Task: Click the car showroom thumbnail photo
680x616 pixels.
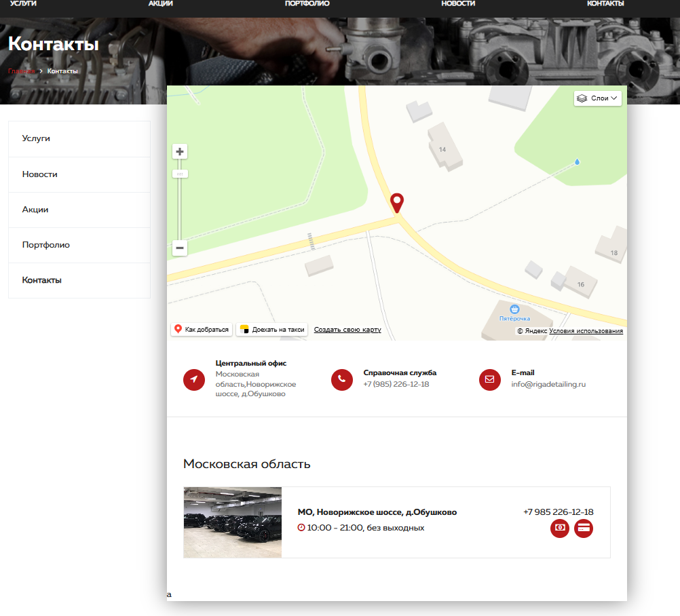Action: [232, 522]
